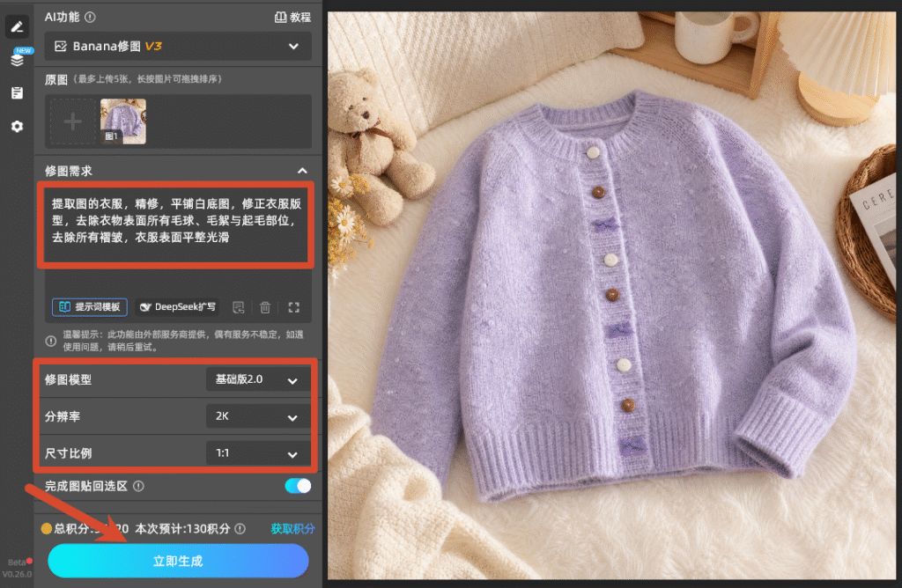Open the 修图模型 基础版2.0 dropdown
This screenshot has width=902, height=588.
click(x=258, y=379)
